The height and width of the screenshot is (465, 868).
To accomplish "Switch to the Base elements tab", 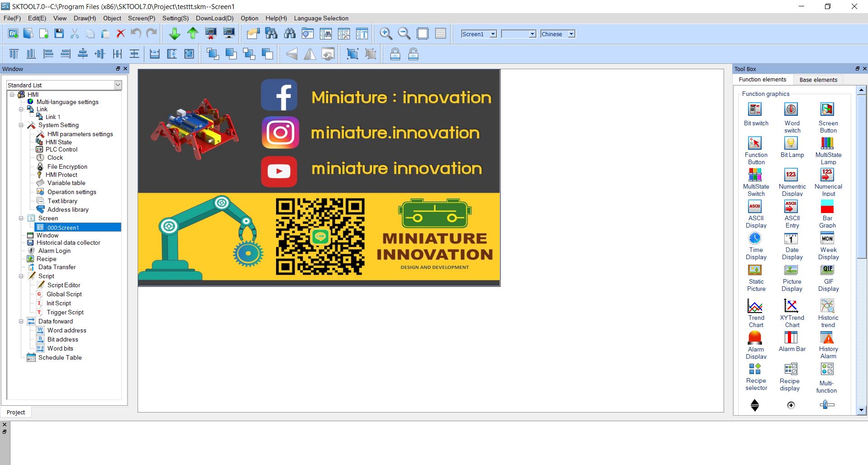I will 818,80.
